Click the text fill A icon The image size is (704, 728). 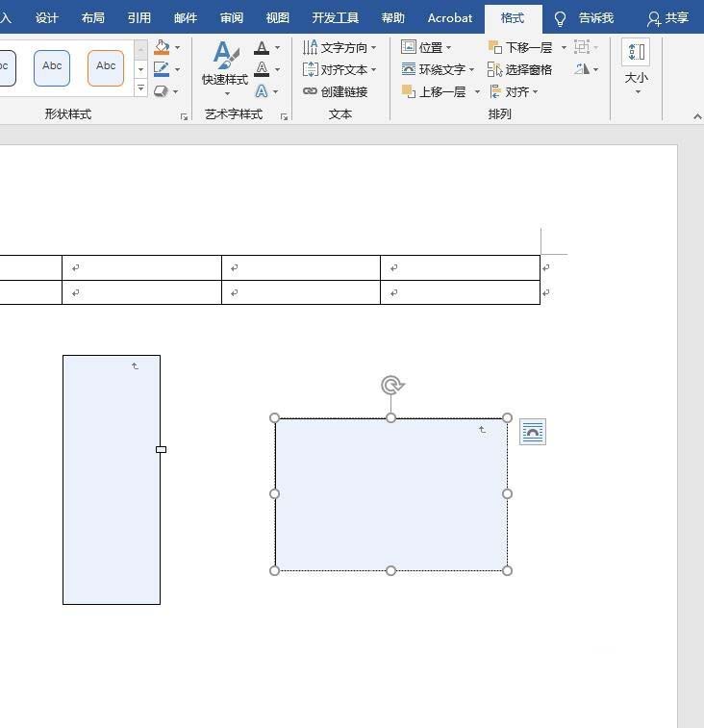pos(262,47)
